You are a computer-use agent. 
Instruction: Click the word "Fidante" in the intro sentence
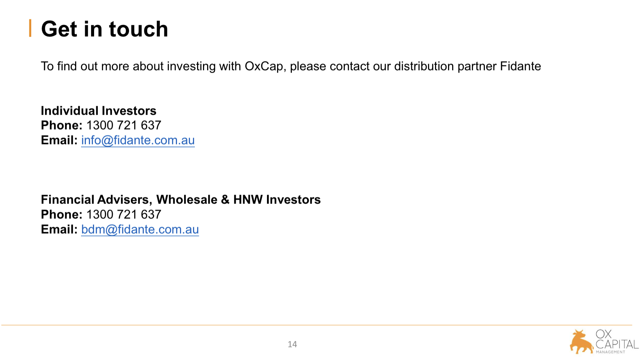pyautogui.click(x=520, y=66)
